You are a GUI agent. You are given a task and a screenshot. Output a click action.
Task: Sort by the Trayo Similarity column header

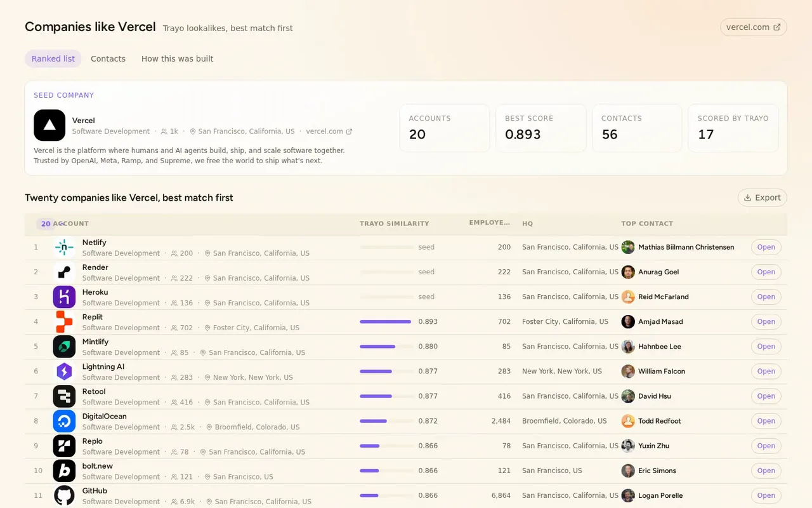394,224
